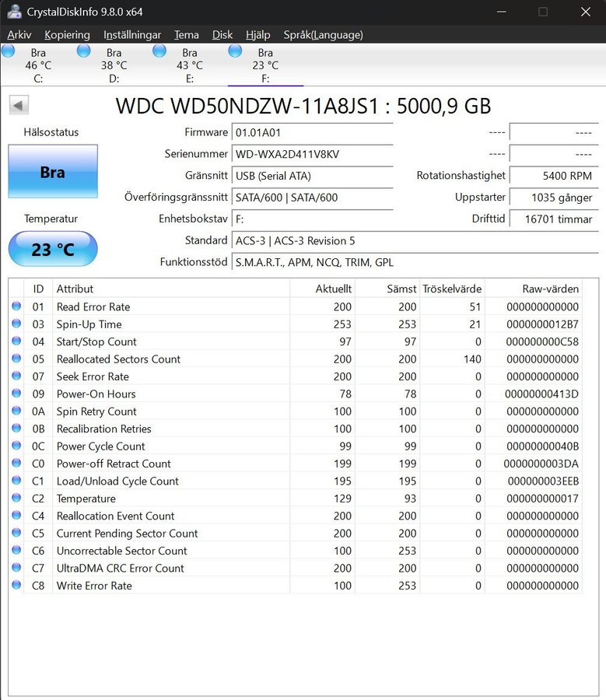The height and width of the screenshot is (700, 606).
Task: Click the CrystalDiskInfo app icon in title bar
Action: (x=14, y=12)
